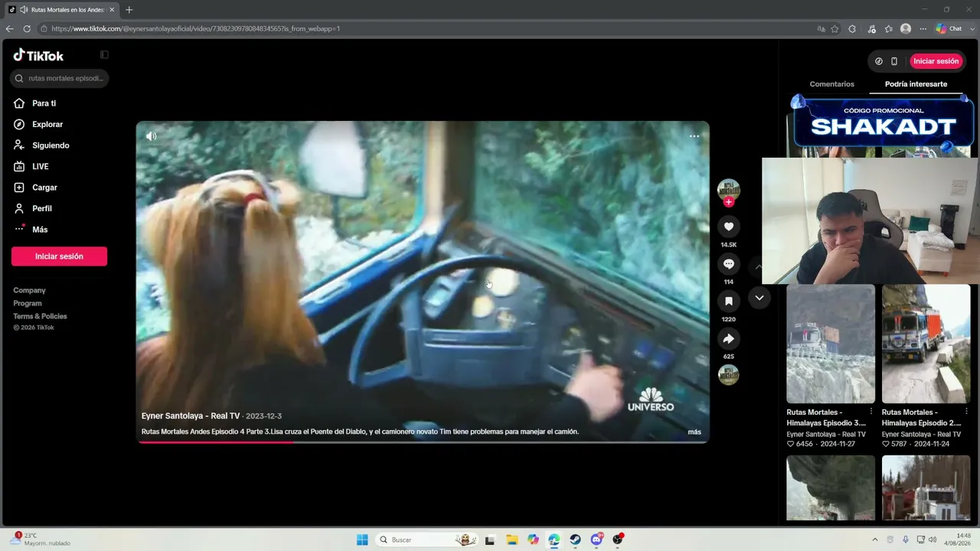
Task: Open the Get Coins icon in header
Action: (x=878, y=61)
